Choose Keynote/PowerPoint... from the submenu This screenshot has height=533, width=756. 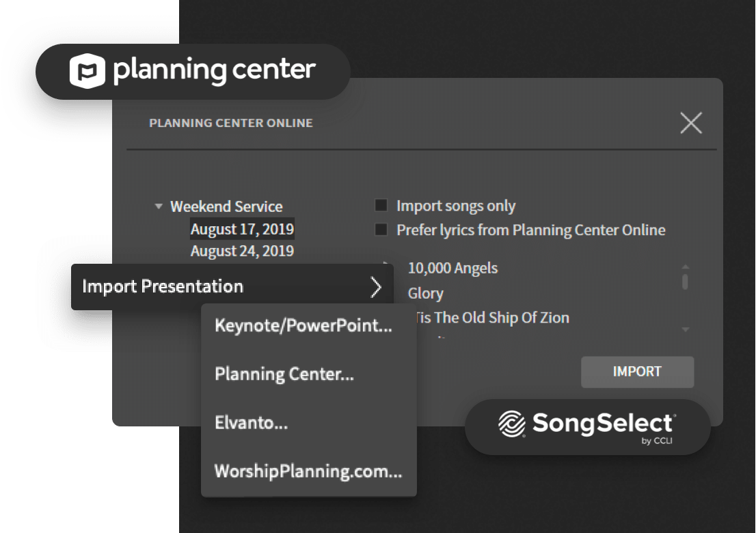coord(303,325)
